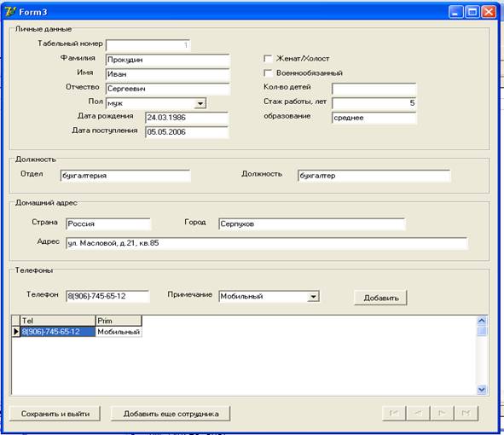
Task: Click the Фамилия input field
Action: coord(168,60)
